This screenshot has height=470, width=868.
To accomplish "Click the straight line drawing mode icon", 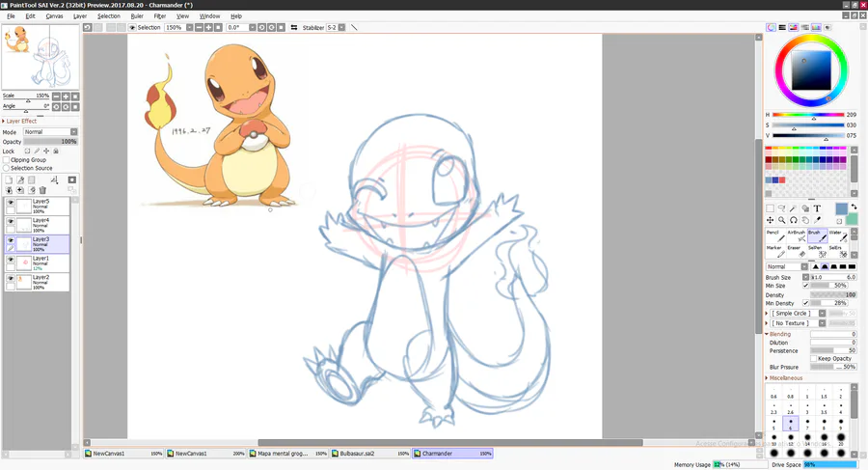I will tap(354, 27).
